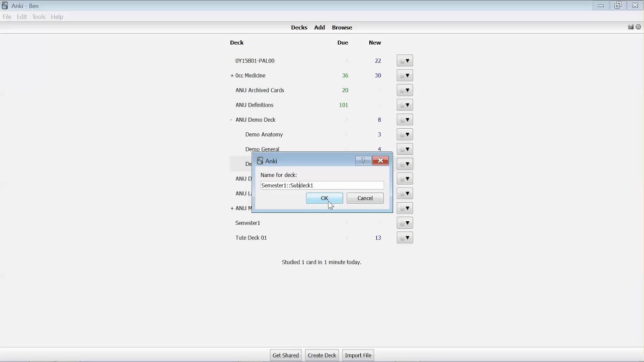Close the Anki name dialog with red X
644x362 pixels.
click(380, 161)
